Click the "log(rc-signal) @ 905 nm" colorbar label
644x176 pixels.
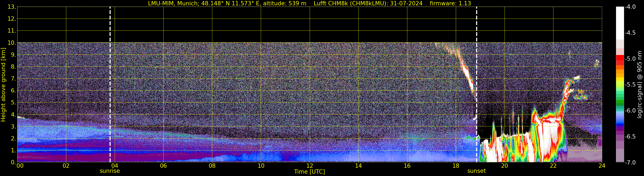pyautogui.click(x=640, y=85)
